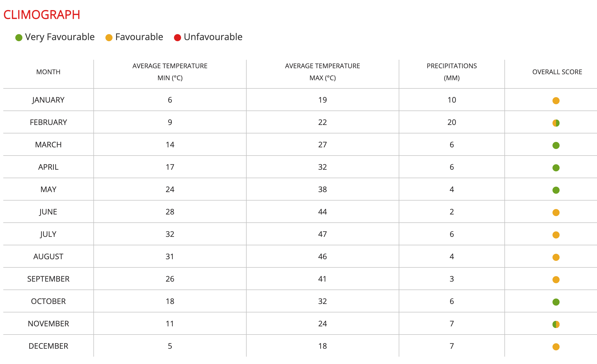Click the red Unfavourable legend dot

click(178, 38)
